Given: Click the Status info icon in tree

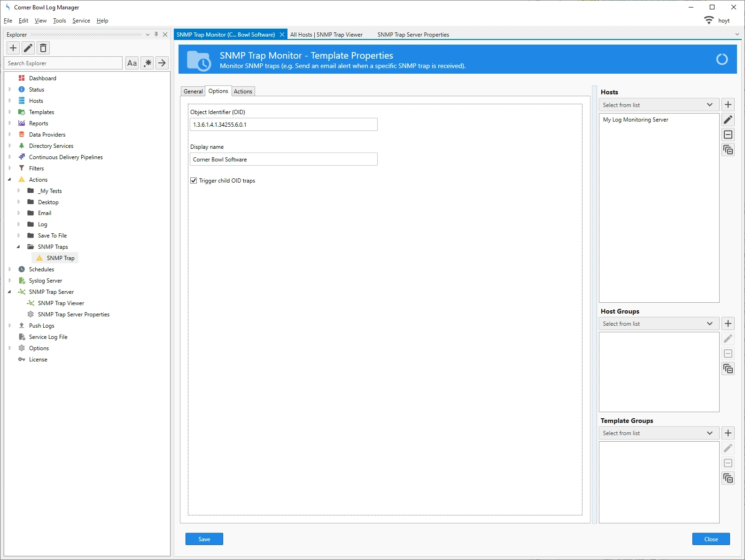Looking at the screenshot, I should [22, 89].
